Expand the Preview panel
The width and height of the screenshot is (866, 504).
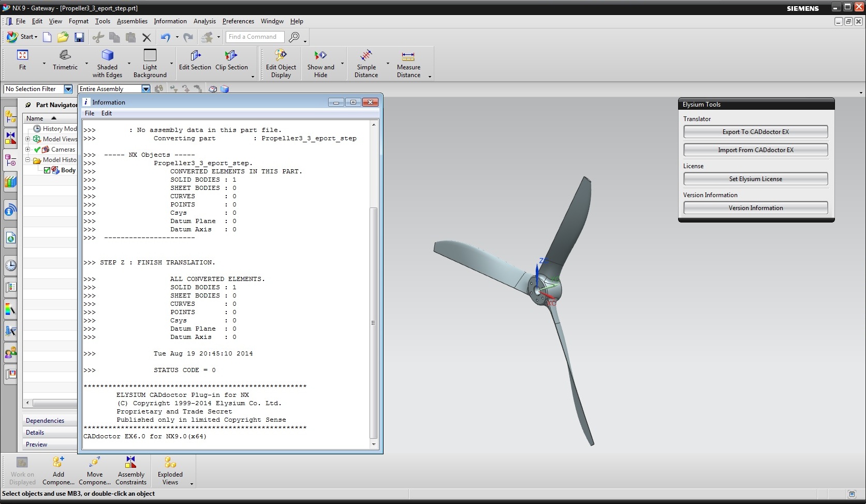coord(50,444)
